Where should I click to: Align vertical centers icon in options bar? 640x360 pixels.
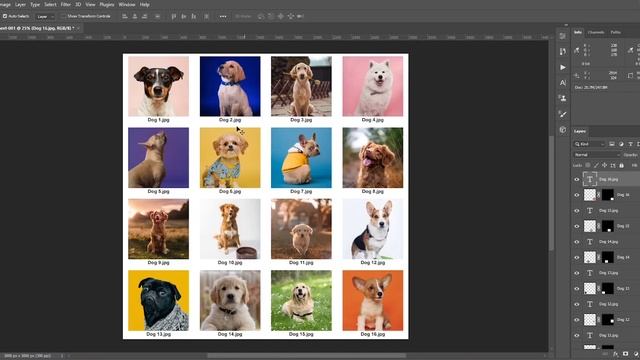click(x=184, y=16)
